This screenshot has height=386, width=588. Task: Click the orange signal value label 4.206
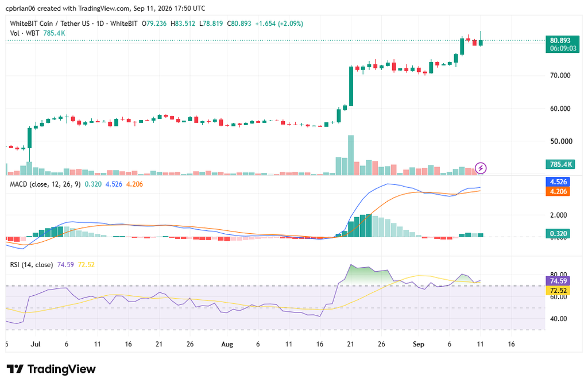click(x=558, y=191)
